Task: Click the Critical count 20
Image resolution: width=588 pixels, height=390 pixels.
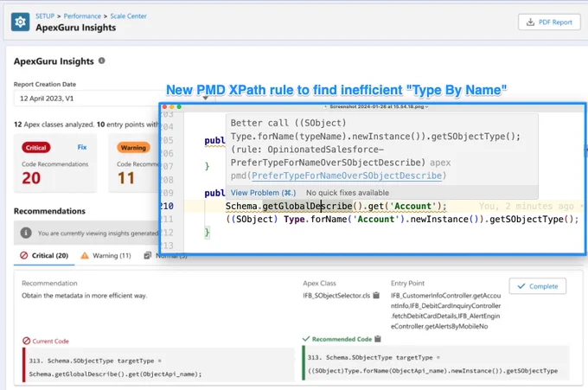Action: coord(31,178)
